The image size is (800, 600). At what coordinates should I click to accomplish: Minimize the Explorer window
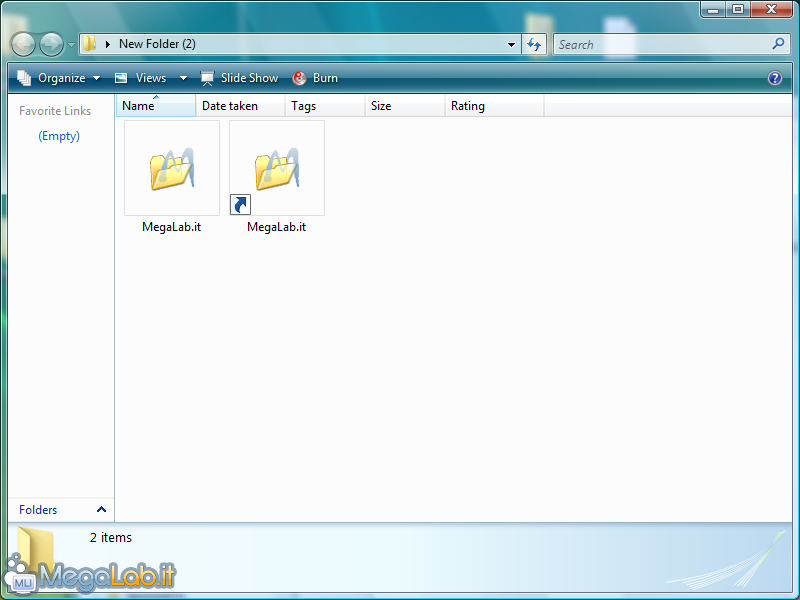pyautogui.click(x=714, y=10)
